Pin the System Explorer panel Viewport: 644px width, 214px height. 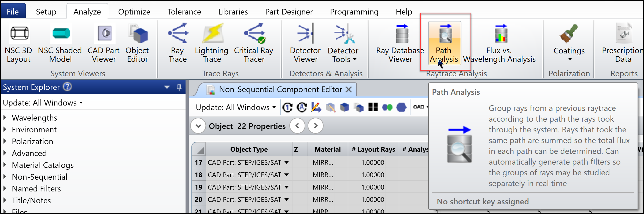(x=179, y=87)
